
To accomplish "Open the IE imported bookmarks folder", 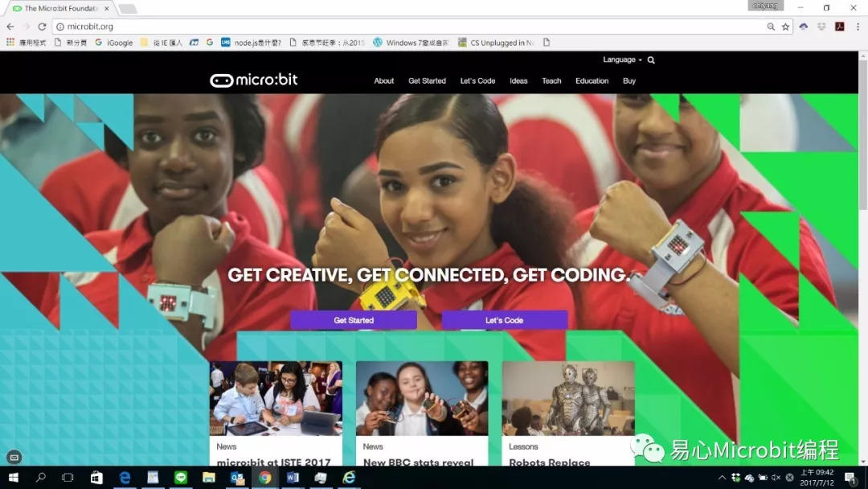I will (x=162, y=43).
